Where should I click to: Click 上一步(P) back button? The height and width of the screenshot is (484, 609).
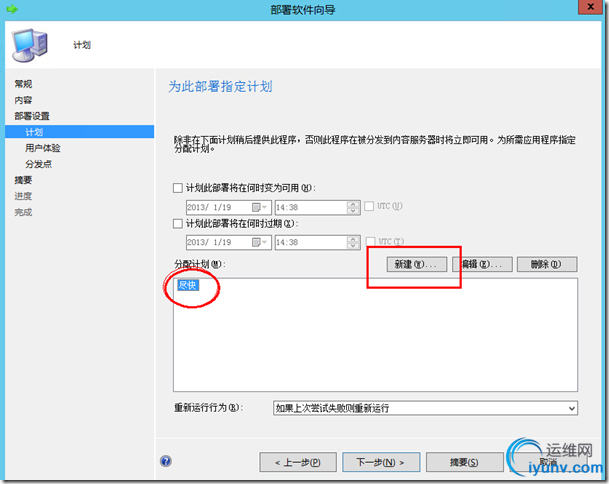point(298,462)
